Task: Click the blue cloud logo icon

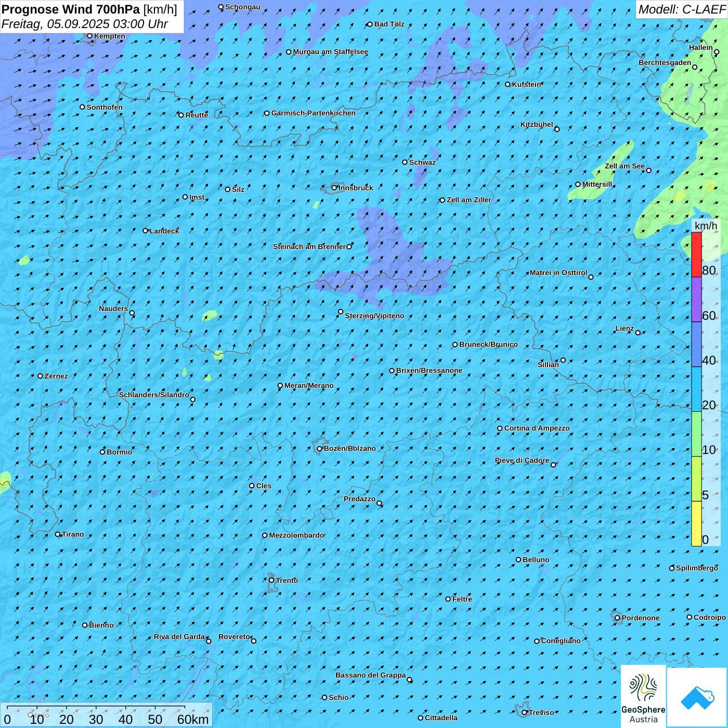Action: 697,698
